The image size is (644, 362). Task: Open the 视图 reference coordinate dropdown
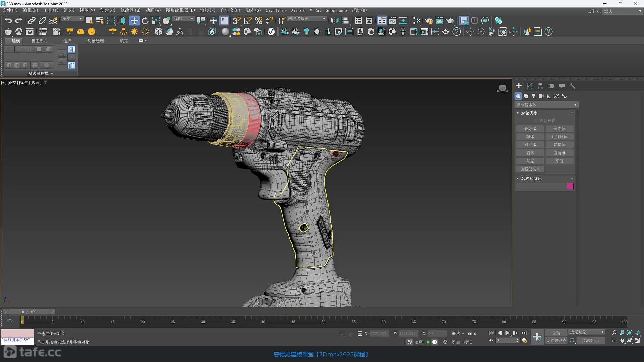(x=183, y=19)
